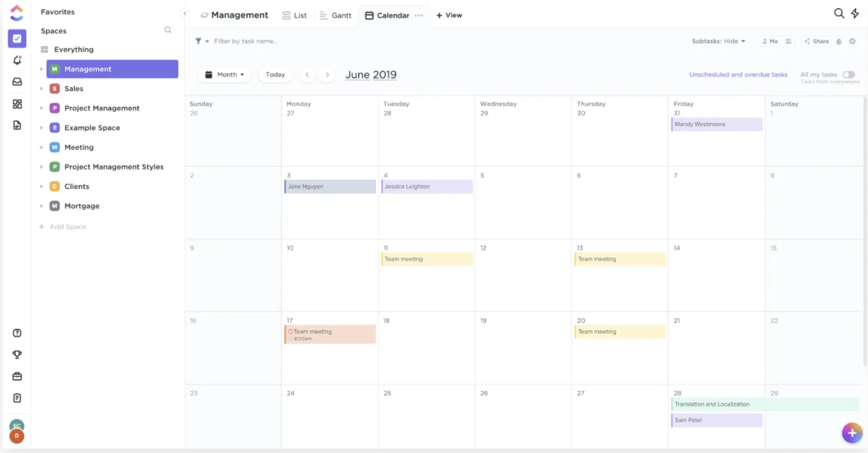868x453 pixels.
Task: Open the Inbox tray icon
Action: pos(17,82)
